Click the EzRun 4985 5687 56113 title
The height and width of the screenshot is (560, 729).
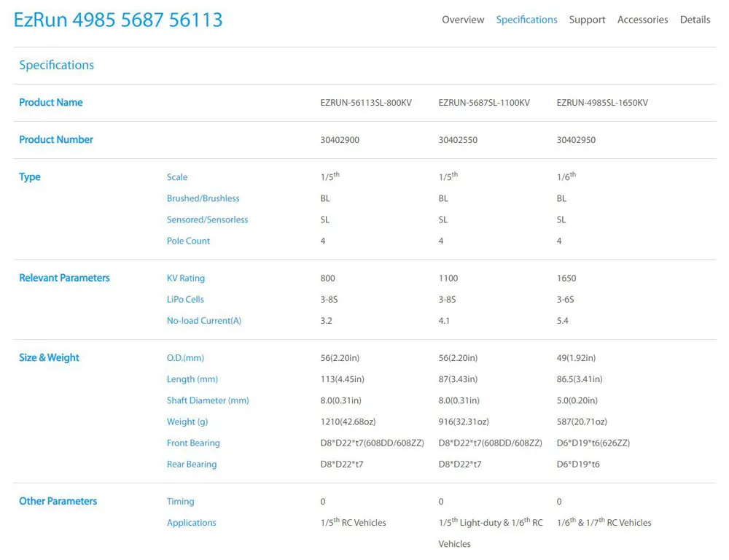[118, 20]
